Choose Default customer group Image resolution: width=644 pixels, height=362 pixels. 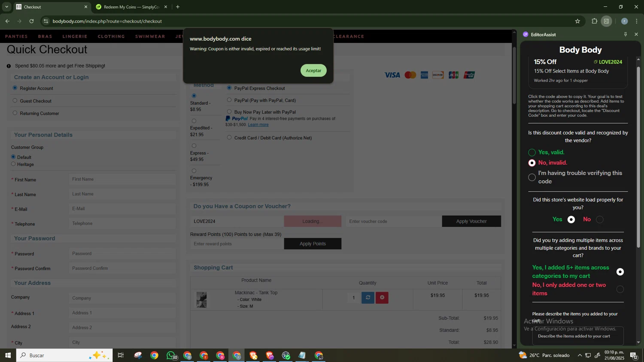[13, 157]
